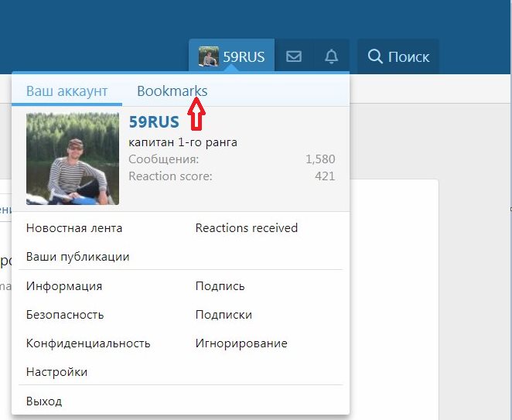Click the magnifying glass Поиск search
The width and height of the screenshot is (512, 420).
[398, 56]
